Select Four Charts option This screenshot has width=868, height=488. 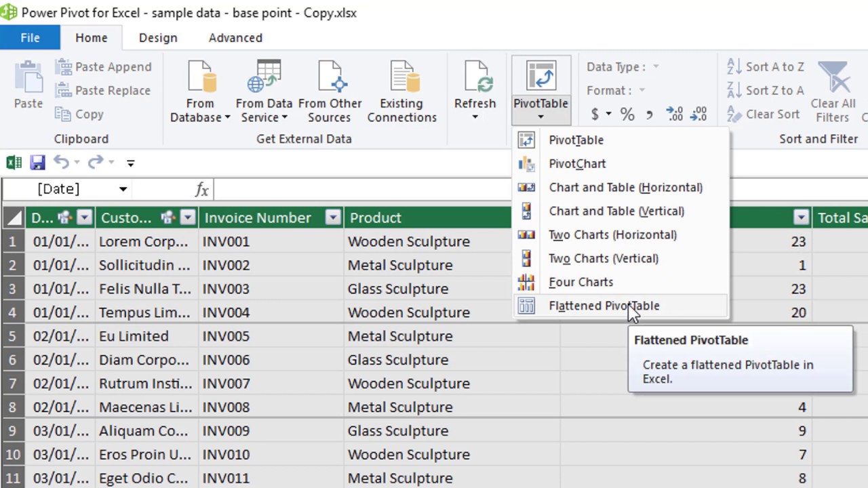pos(620,282)
